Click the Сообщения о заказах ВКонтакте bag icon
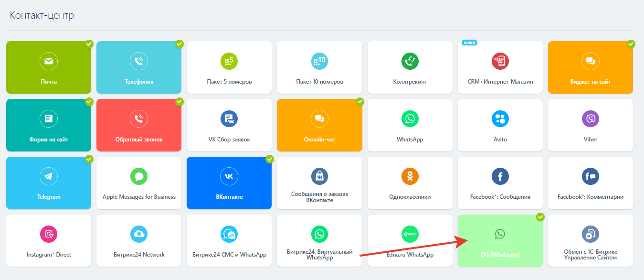 point(319,177)
